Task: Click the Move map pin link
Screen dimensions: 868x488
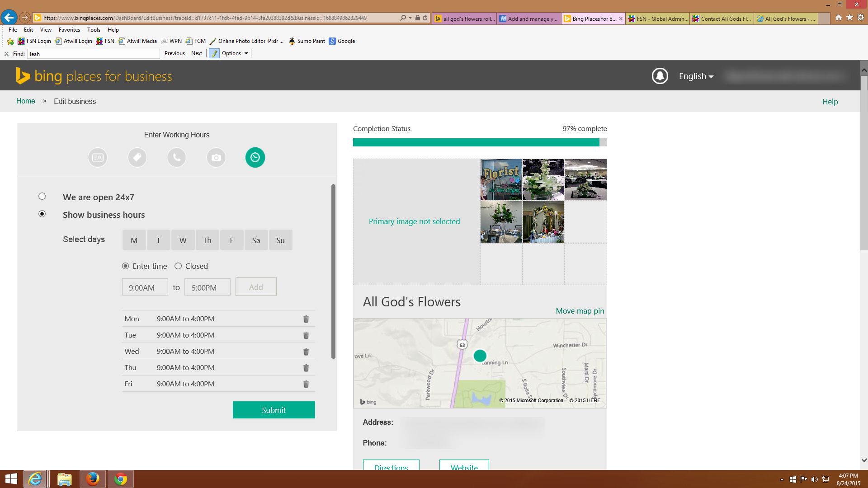Action: coord(580,311)
